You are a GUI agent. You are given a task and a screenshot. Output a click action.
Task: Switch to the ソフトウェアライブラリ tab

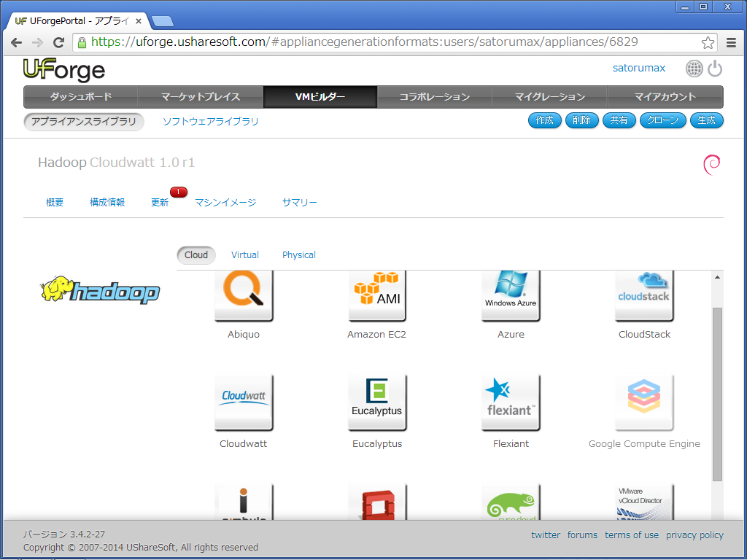tap(211, 122)
